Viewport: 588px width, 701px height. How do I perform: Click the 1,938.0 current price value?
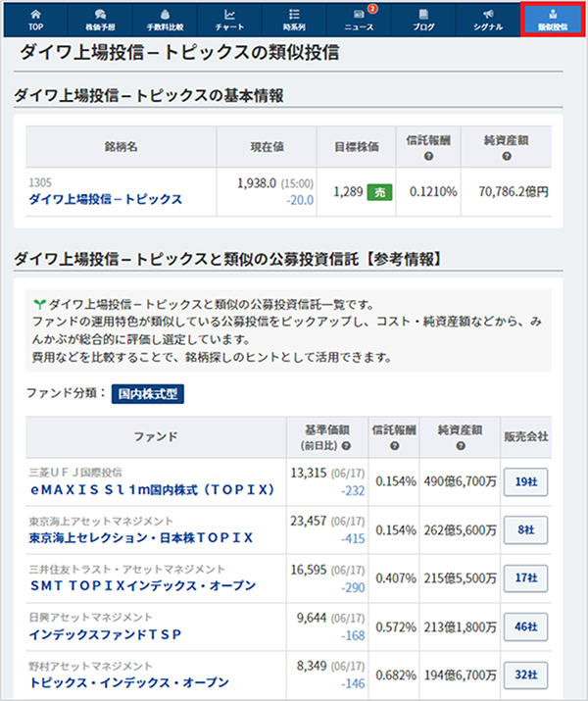[257, 183]
